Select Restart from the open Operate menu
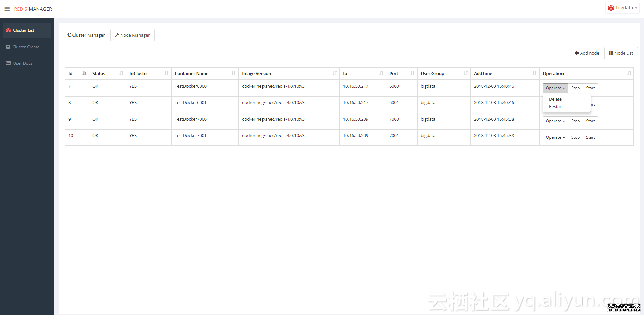The height and width of the screenshot is (315, 644). pyautogui.click(x=556, y=106)
